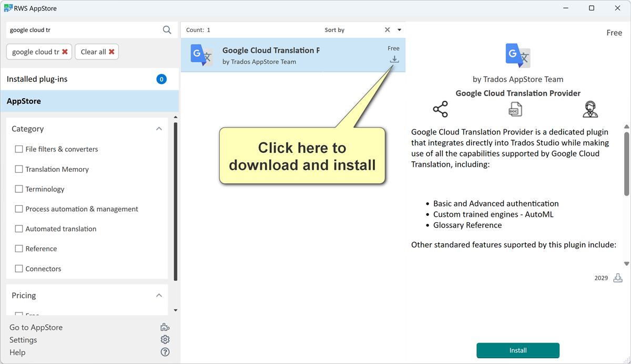Remove all filters with Clear all

(x=97, y=51)
